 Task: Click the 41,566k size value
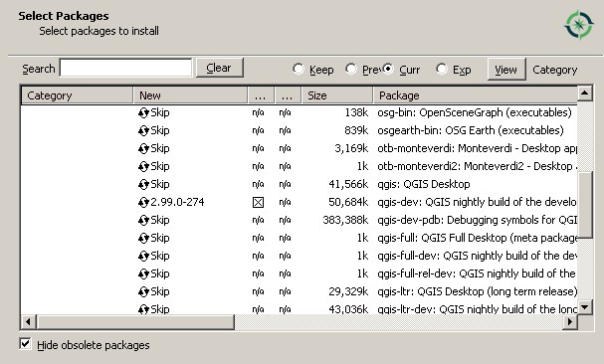click(x=348, y=185)
